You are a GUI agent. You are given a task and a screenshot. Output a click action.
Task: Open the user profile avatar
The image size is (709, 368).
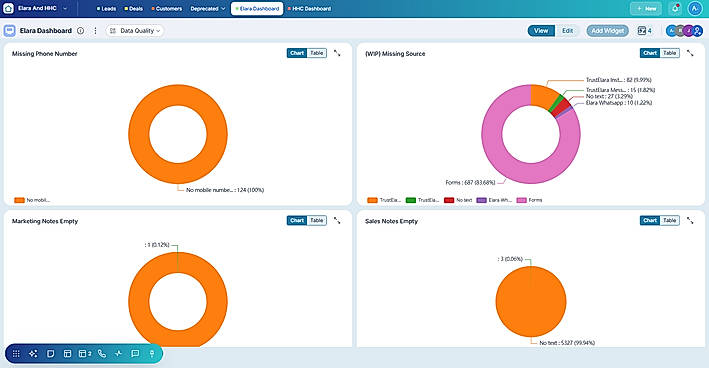coord(695,8)
